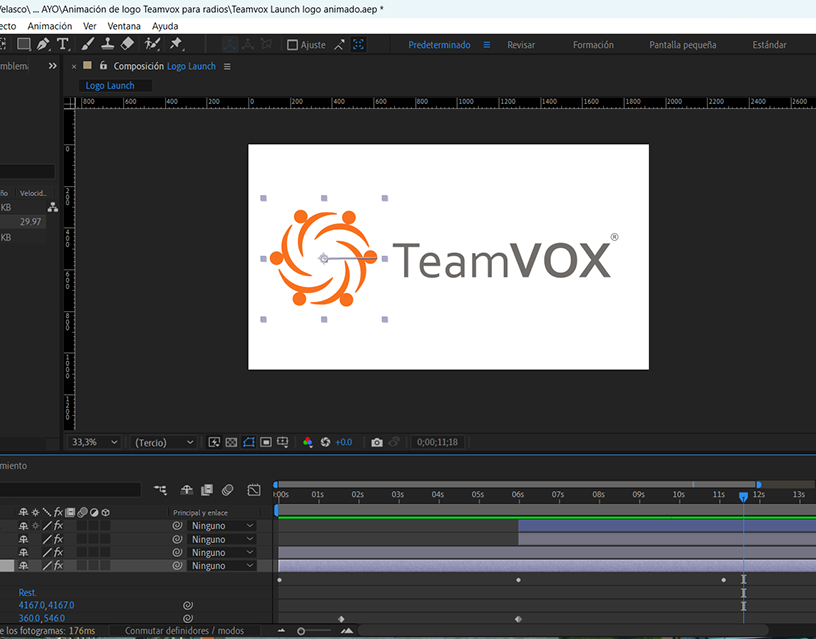Viewport: 816px width, 639px height.
Task: Open the Ver menu
Action: 90,26
